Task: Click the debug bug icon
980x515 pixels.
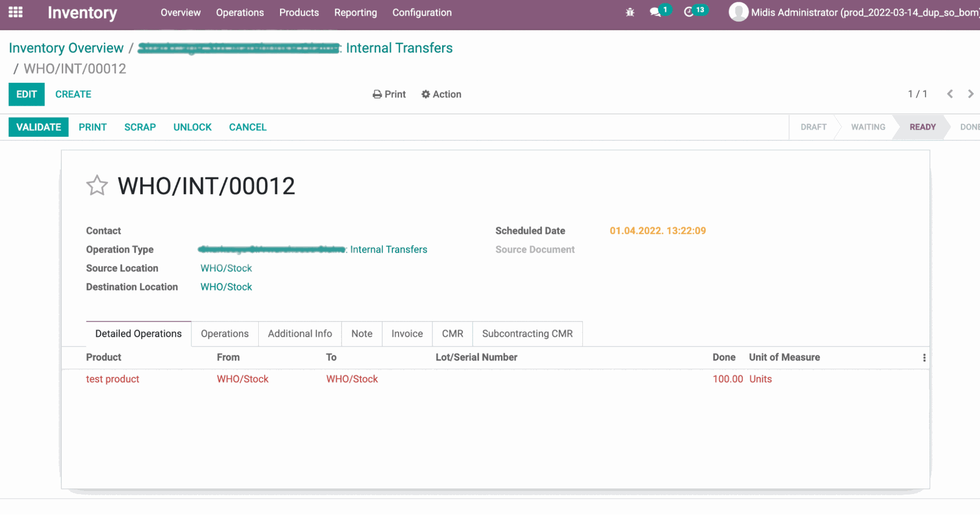Action: point(630,12)
